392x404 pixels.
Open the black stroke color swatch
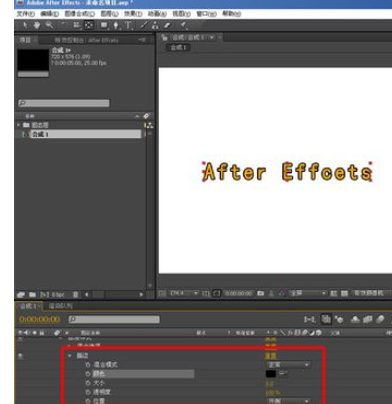click(271, 374)
